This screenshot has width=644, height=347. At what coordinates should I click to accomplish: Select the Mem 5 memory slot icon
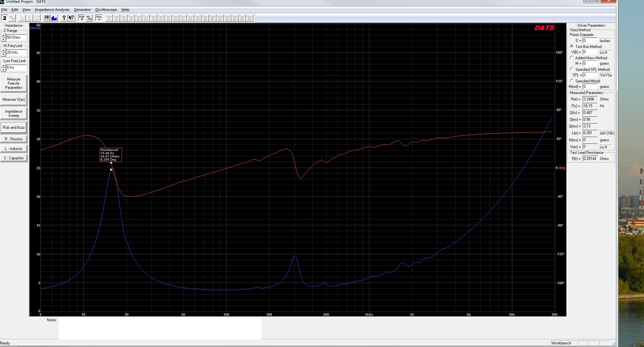click(138, 18)
